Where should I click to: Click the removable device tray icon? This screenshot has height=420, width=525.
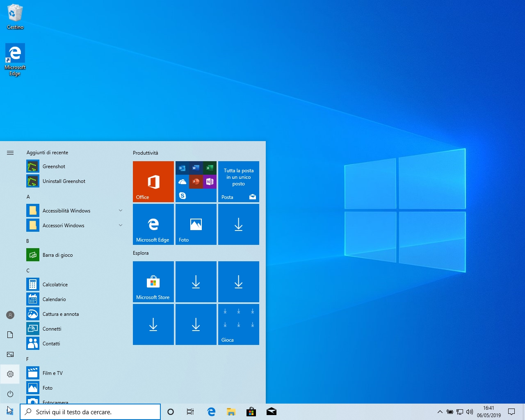tap(450, 412)
